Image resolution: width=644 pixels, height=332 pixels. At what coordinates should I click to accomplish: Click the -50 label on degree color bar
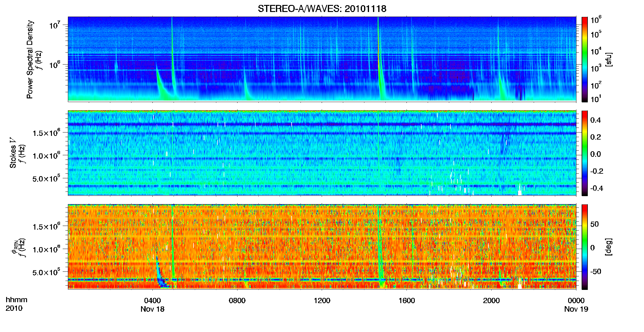(596, 271)
